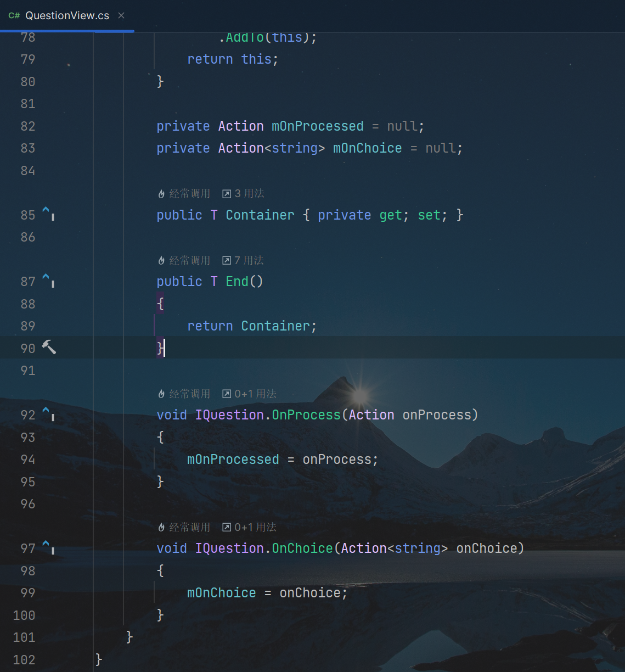This screenshot has width=625, height=672.
Task: Click the string type argument on line 83
Action: [295, 148]
